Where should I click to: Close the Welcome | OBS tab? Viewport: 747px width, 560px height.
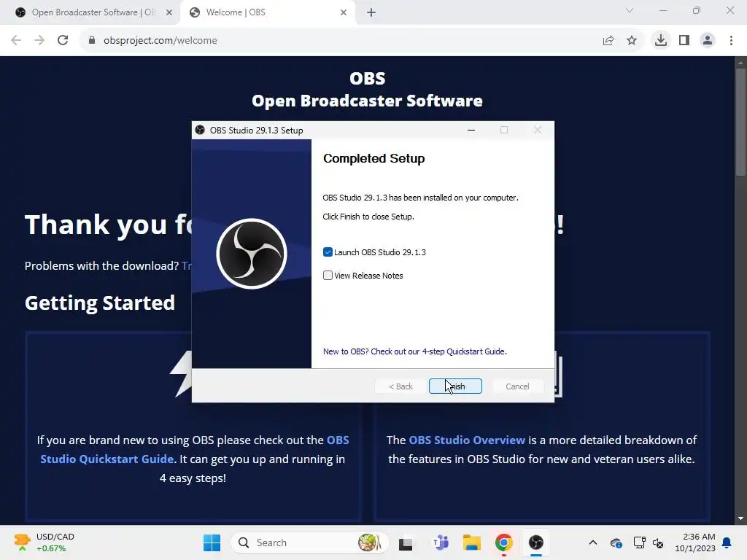[344, 12]
